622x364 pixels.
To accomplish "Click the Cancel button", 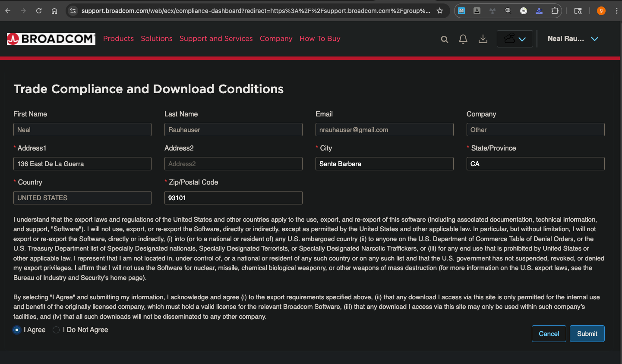I will (549, 334).
